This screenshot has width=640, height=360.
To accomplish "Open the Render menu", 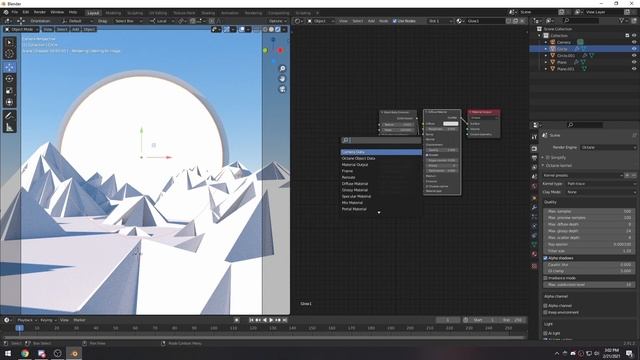I will [40, 12].
